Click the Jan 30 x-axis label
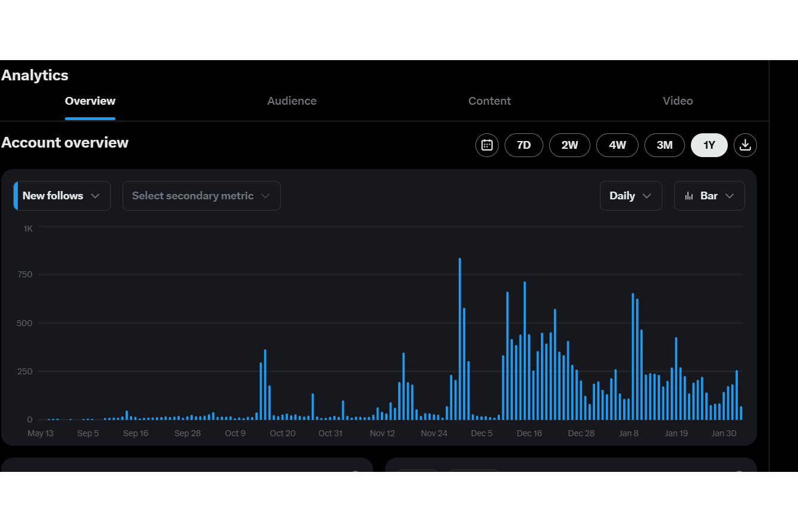The width and height of the screenshot is (798, 532). [724, 433]
